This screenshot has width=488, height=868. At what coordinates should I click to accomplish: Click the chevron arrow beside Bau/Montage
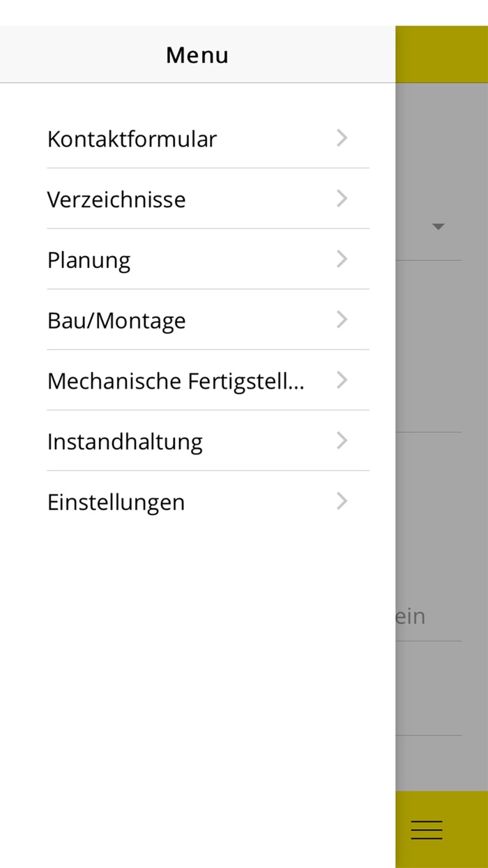(342, 320)
